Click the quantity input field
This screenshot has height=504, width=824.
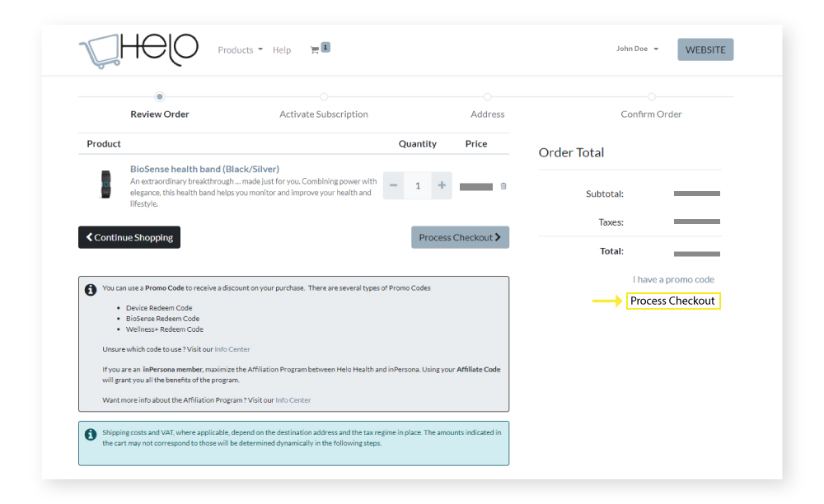click(x=417, y=185)
